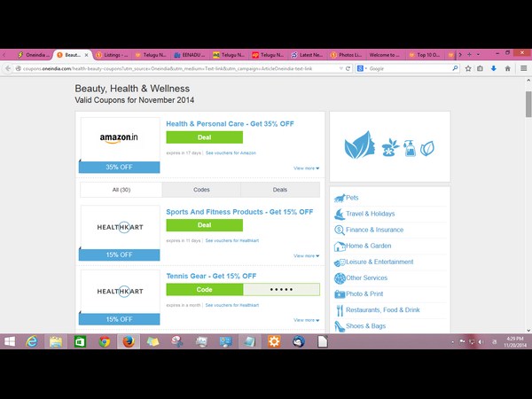This screenshot has height=399, width=532.
Task: Click the Travel & Holidays sailboat icon
Action: 340,214
